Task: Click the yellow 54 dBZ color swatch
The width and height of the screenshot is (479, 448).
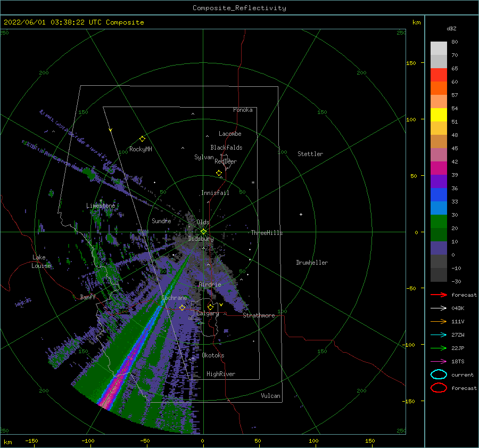Action: pos(439,115)
